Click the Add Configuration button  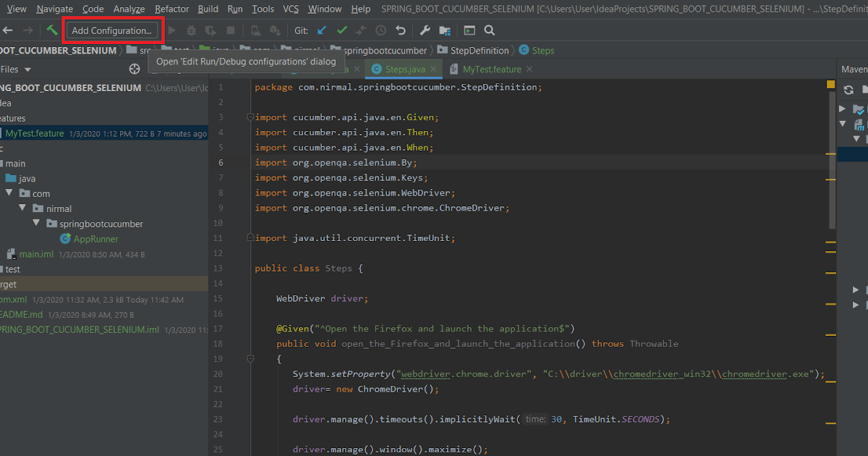[x=112, y=30]
